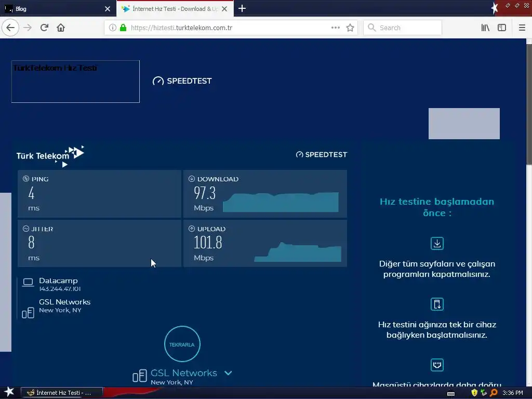Open the Firefox hamburger menu
The image size is (532, 399).
click(x=522, y=28)
